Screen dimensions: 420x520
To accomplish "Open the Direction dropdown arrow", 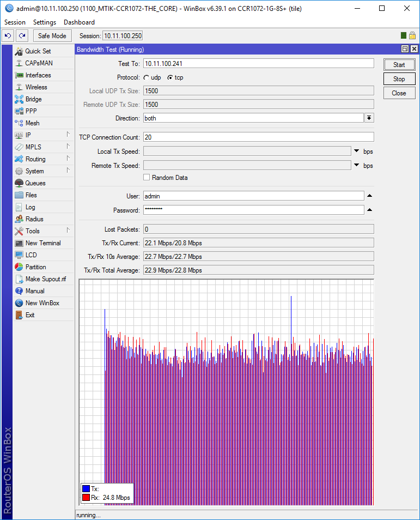I will [369, 118].
